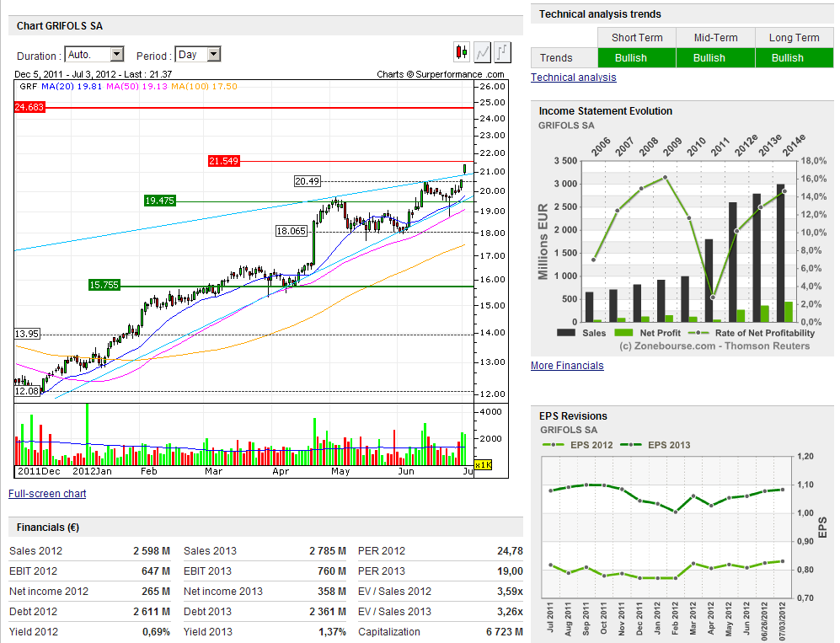Image resolution: width=840 pixels, height=643 pixels.
Task: Open the Duration dropdown set to Auto
Action: (94, 54)
